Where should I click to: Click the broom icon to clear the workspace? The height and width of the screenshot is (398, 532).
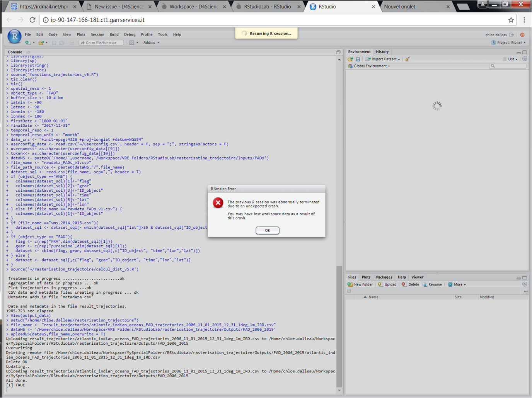coord(407,59)
